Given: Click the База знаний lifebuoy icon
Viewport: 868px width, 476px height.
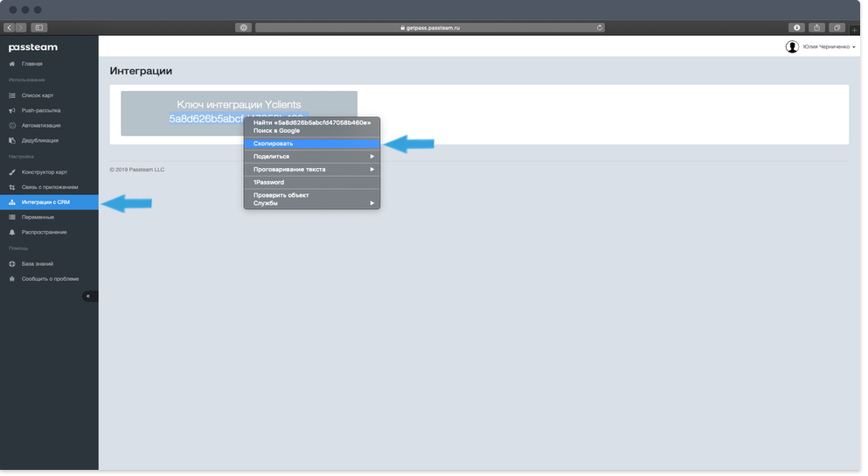Looking at the screenshot, I should click(x=12, y=263).
